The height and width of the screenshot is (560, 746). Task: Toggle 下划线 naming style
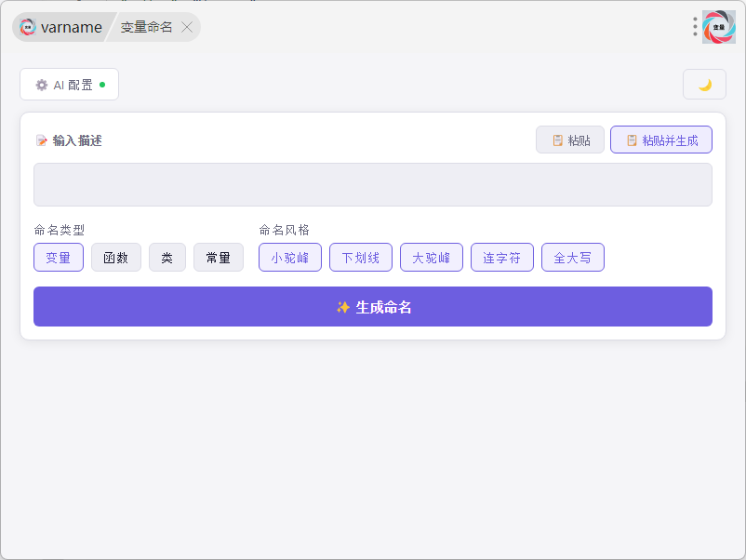point(361,258)
